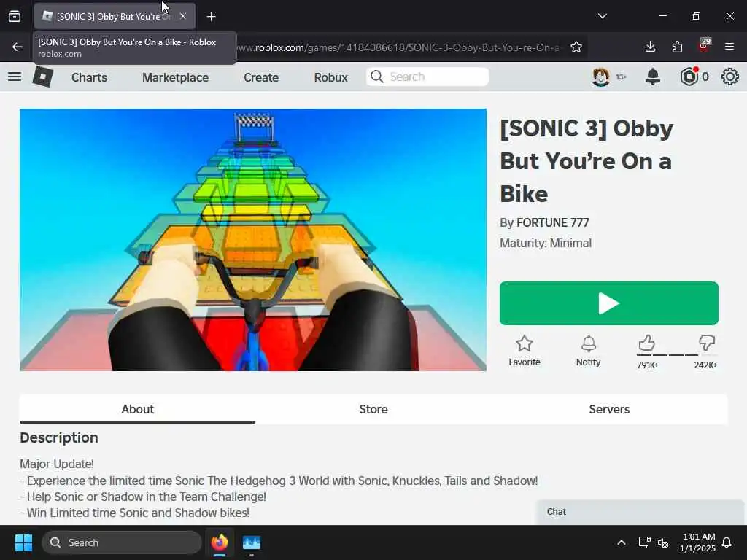
Task: Click the browser URL address bar
Action: (x=399, y=47)
